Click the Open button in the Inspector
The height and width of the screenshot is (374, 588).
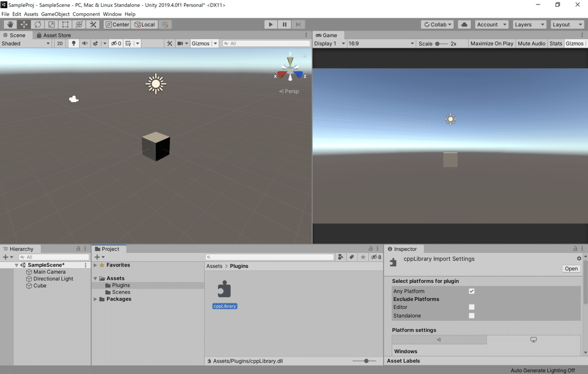pyautogui.click(x=571, y=269)
